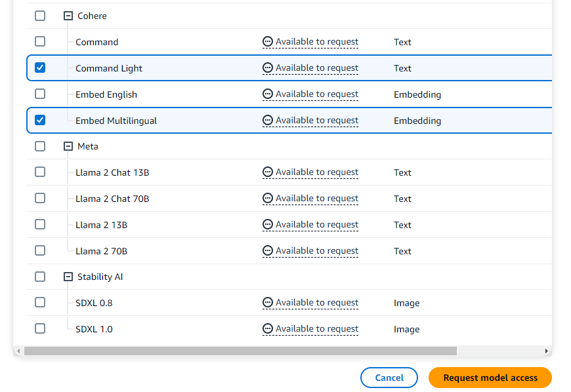Click Embedding modality for Embed English
Image resolution: width=571 pixels, height=392 pixels.
[417, 94]
